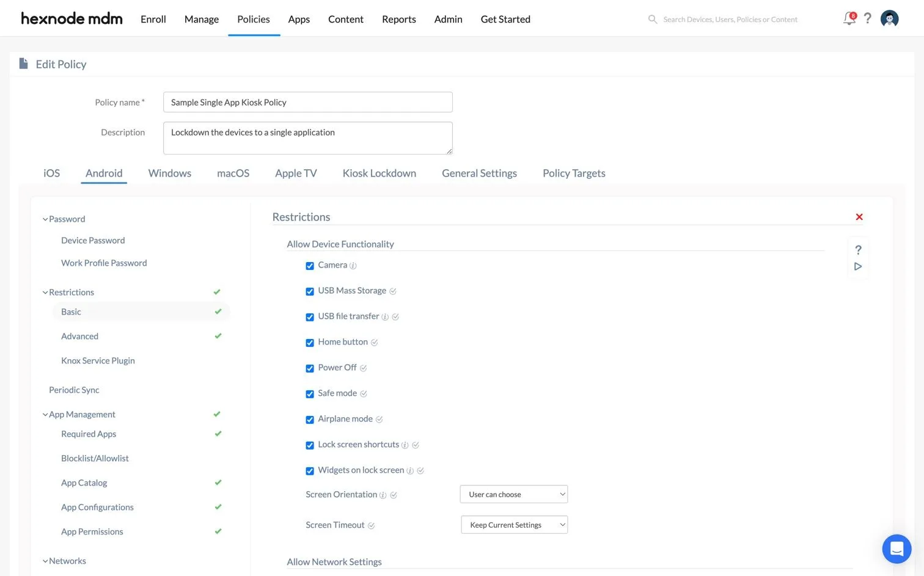Go to Blocklist/Allowlist
Image resolution: width=924 pixels, height=576 pixels.
click(95, 458)
